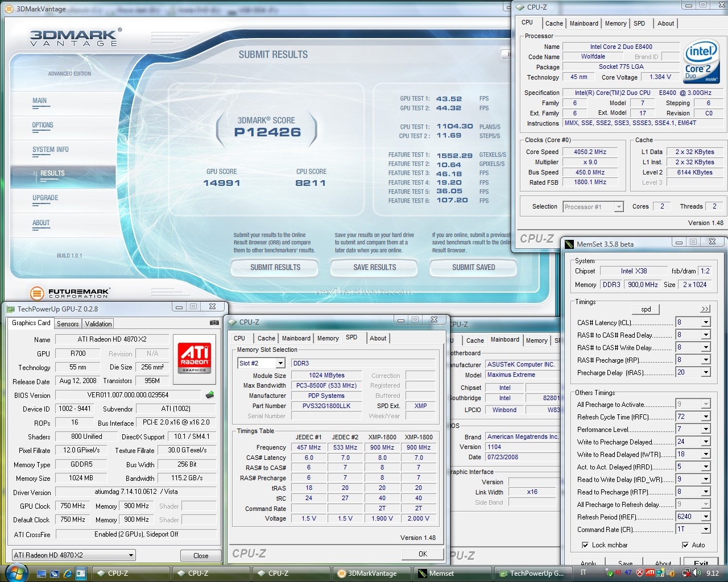Click the Switch between windows quick launch icon

55,573
